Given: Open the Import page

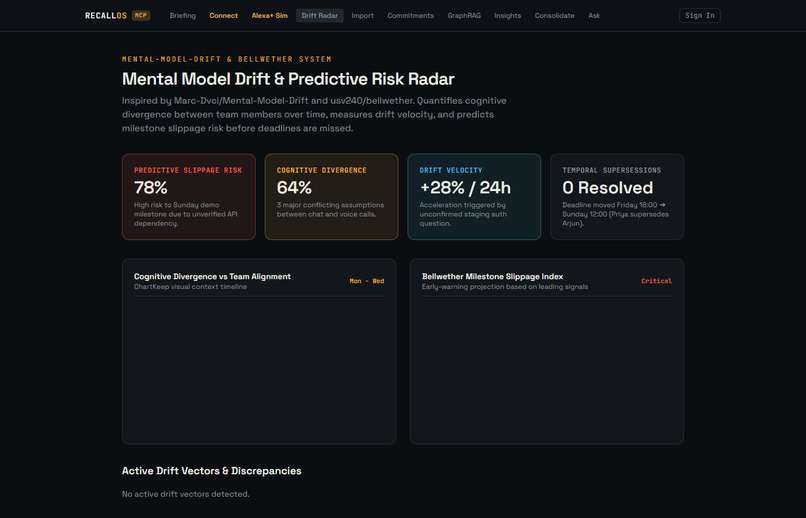Looking at the screenshot, I should click(x=362, y=15).
